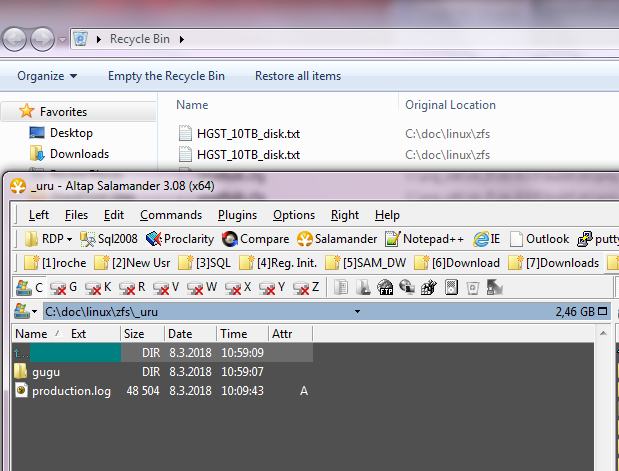Go to the [4]Reg. Init. hot path
Image resolution: width=619 pixels, height=471 pixels.
[x=278, y=263]
